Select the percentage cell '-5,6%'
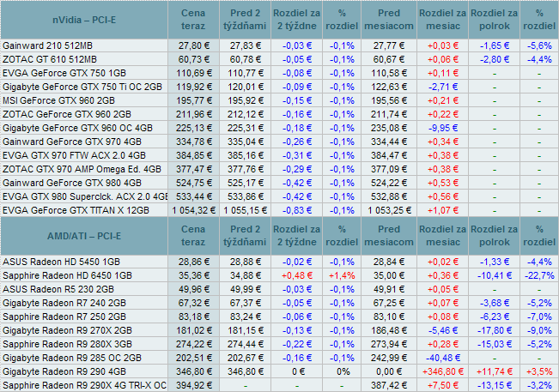 coord(539,45)
